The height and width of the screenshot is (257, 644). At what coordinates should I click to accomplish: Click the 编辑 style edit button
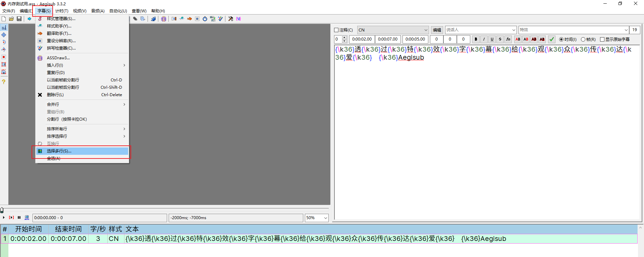point(437,30)
